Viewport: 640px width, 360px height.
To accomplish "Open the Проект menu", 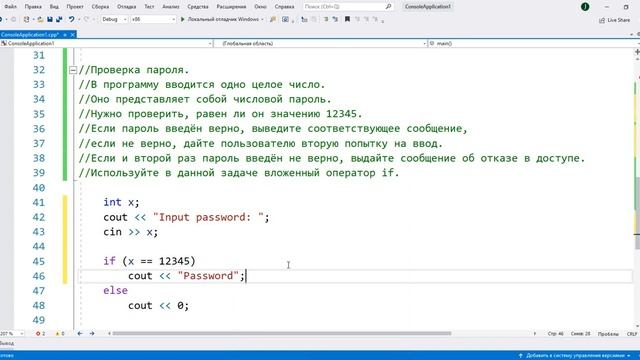I will 75,7.
